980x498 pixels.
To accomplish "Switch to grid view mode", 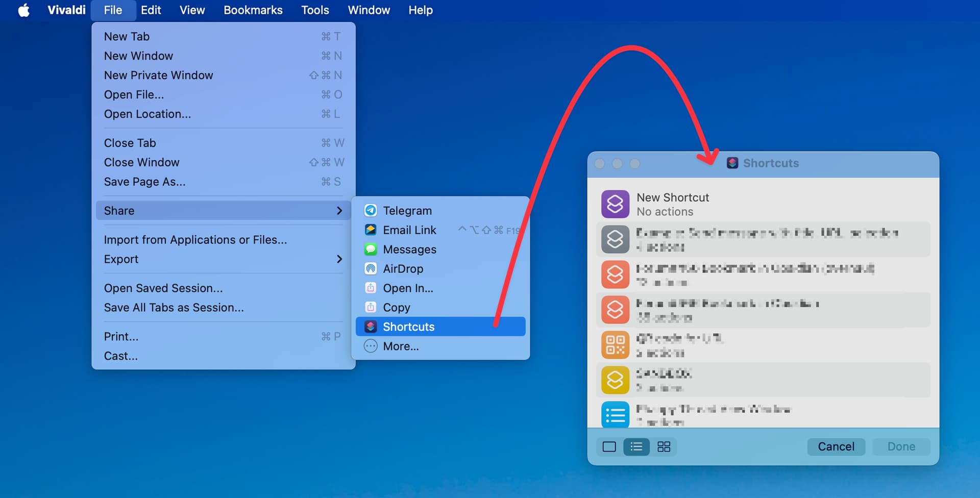I will (x=664, y=447).
